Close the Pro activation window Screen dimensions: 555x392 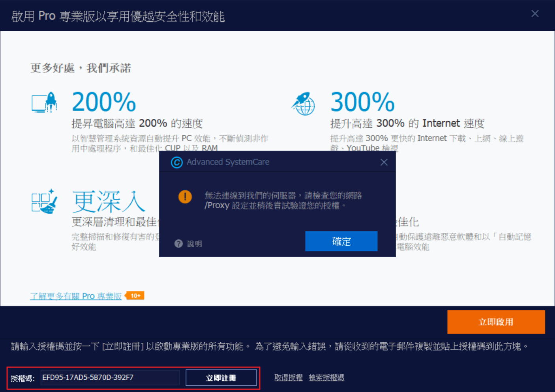pos(535,14)
